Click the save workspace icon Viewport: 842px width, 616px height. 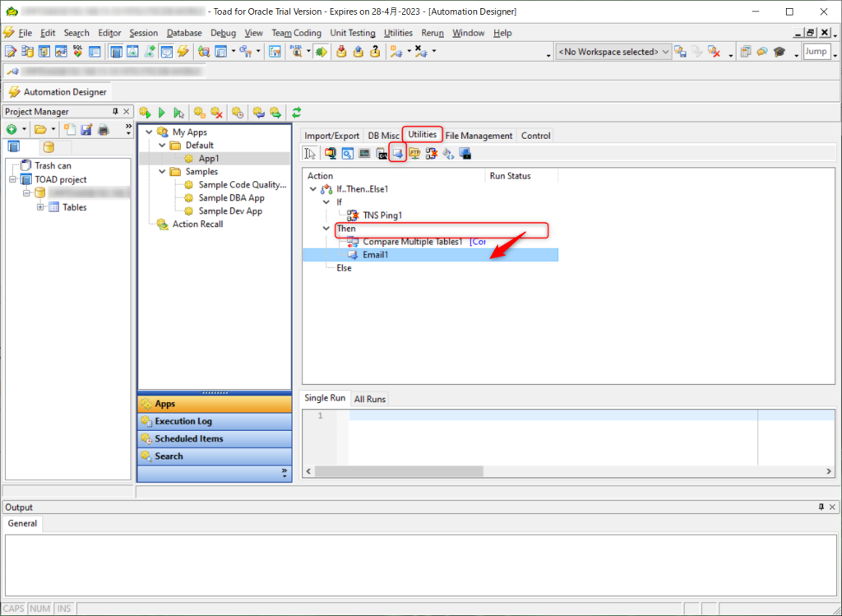click(680, 52)
